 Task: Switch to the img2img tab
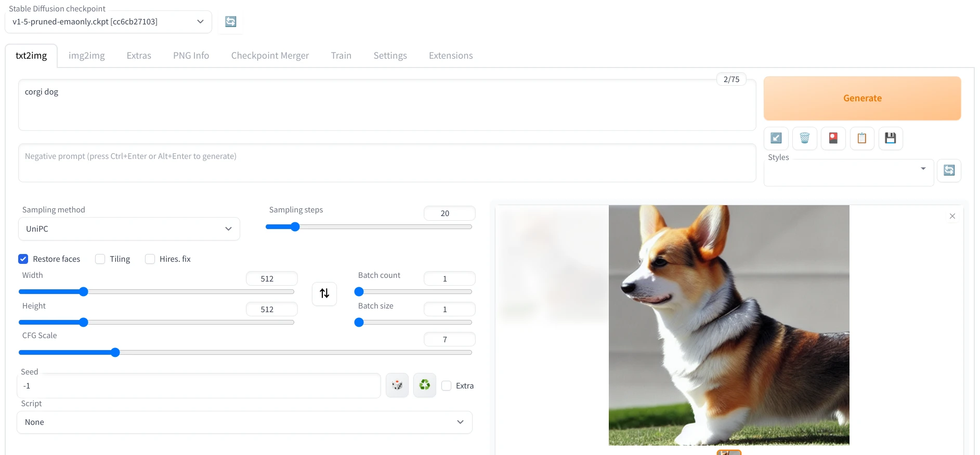click(x=86, y=56)
